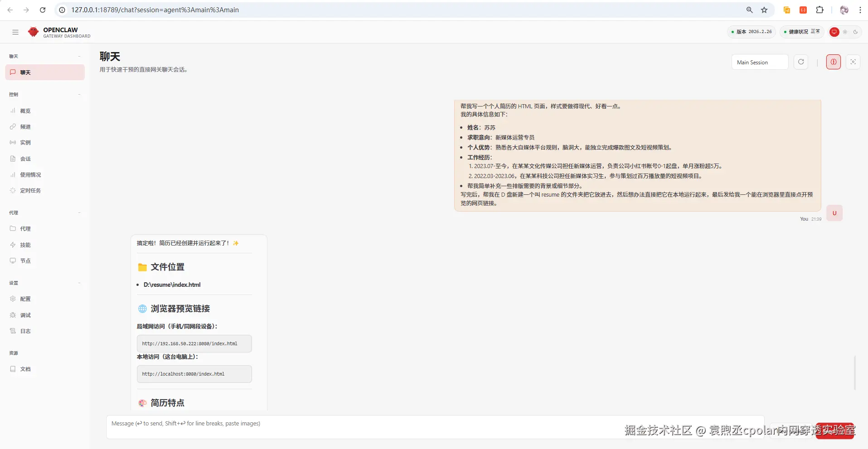The width and height of the screenshot is (868, 449).
Task: Click the browser back arrow
Action: click(x=10, y=10)
